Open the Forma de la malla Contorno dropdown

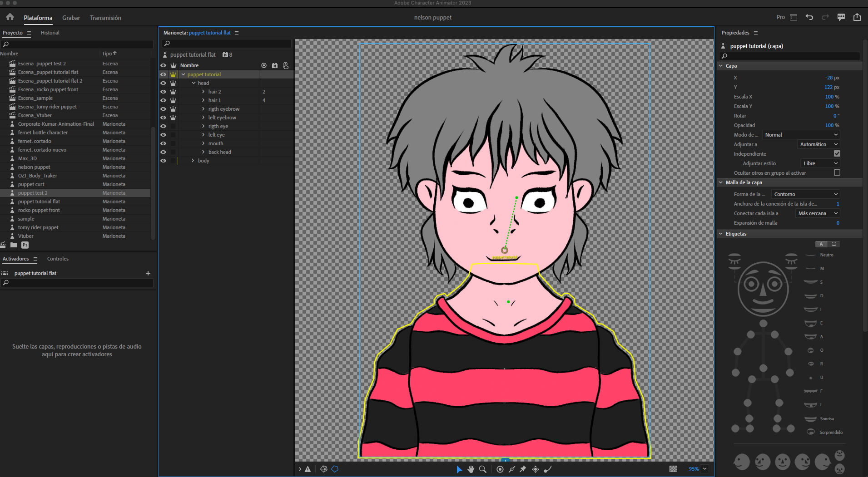(x=805, y=194)
